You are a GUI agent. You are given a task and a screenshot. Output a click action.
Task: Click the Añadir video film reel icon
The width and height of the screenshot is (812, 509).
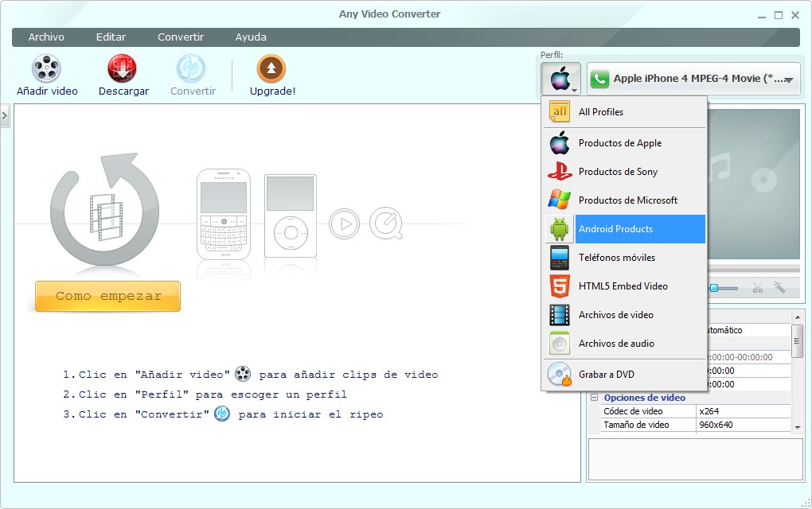(x=47, y=68)
